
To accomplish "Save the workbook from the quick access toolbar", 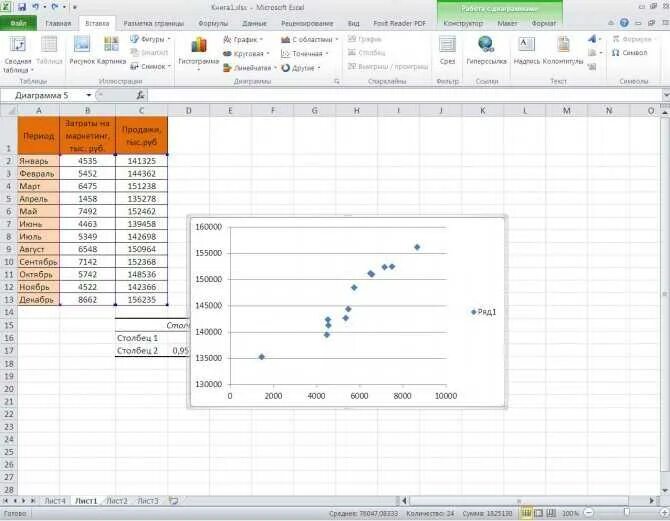I will (22, 7).
